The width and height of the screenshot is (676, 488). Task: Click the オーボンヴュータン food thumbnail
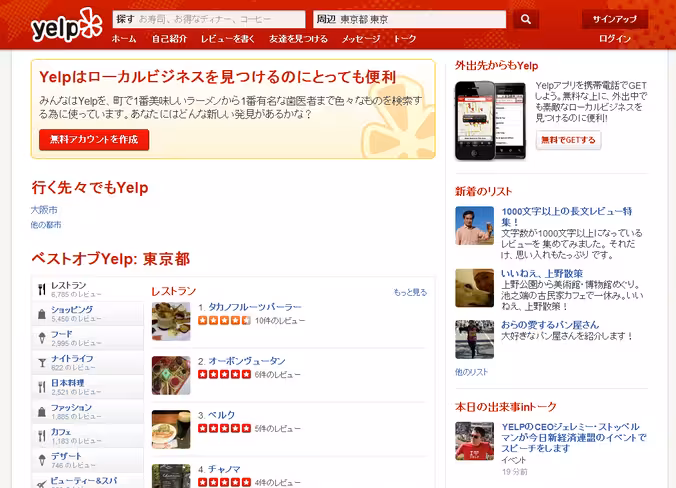(171, 375)
